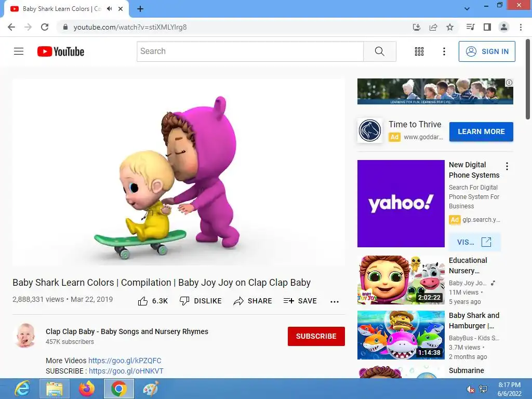Image resolution: width=532 pixels, height=399 pixels.
Task: Open YouTube settings three-dot menu
Action: 444,51
